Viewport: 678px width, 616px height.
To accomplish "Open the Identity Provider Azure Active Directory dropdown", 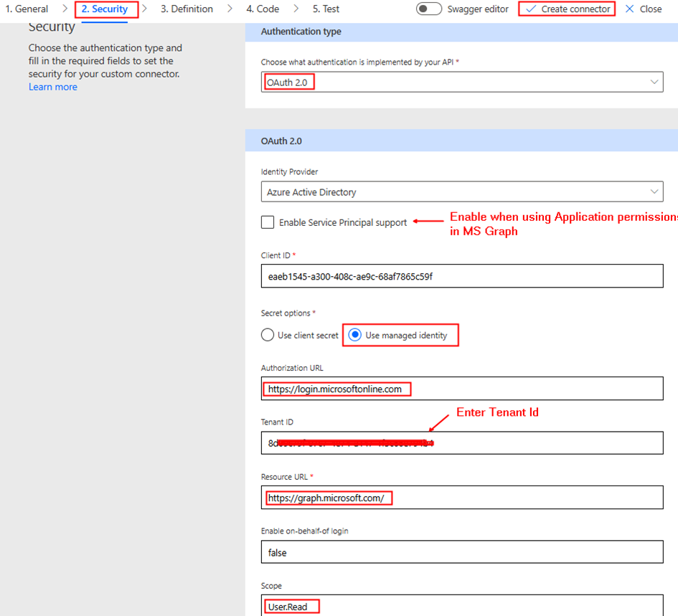I will coord(462,191).
